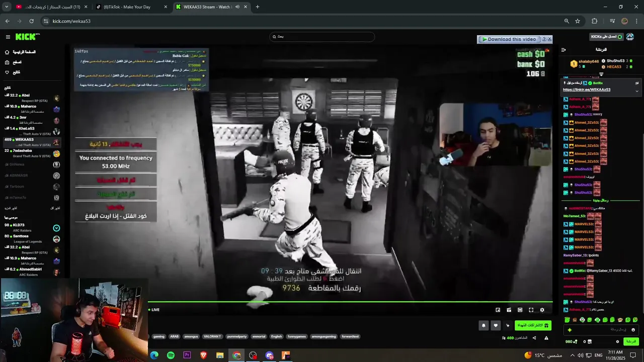Collapse the chat panel with arrow icon
This screenshot has width=644, height=362.
563,50
